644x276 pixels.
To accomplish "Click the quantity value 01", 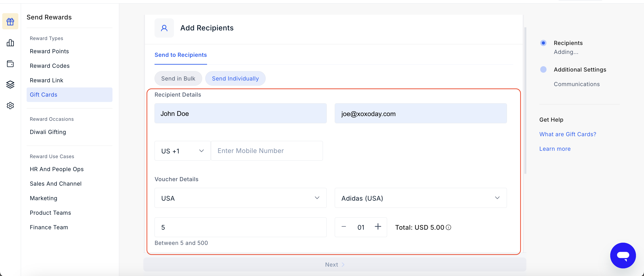I will pos(361,227).
